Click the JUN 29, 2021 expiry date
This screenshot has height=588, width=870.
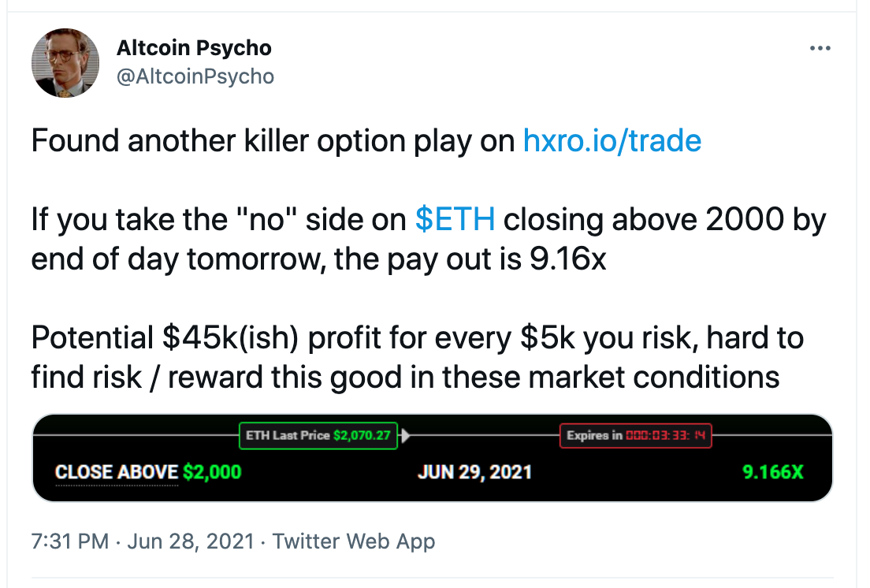(x=474, y=472)
